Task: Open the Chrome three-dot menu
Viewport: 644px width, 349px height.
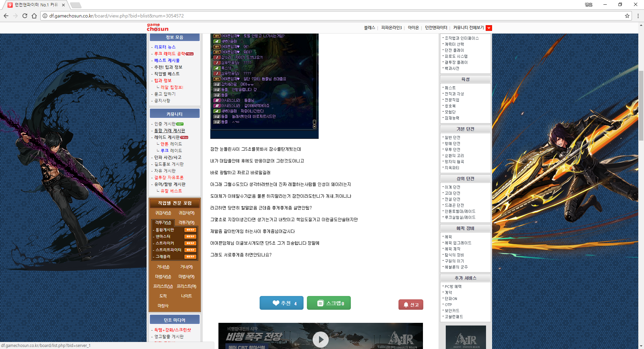Action: (638, 16)
